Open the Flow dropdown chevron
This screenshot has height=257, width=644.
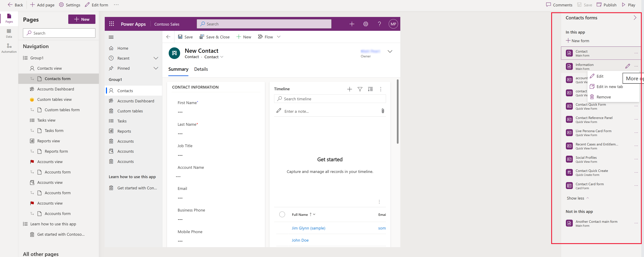click(279, 37)
